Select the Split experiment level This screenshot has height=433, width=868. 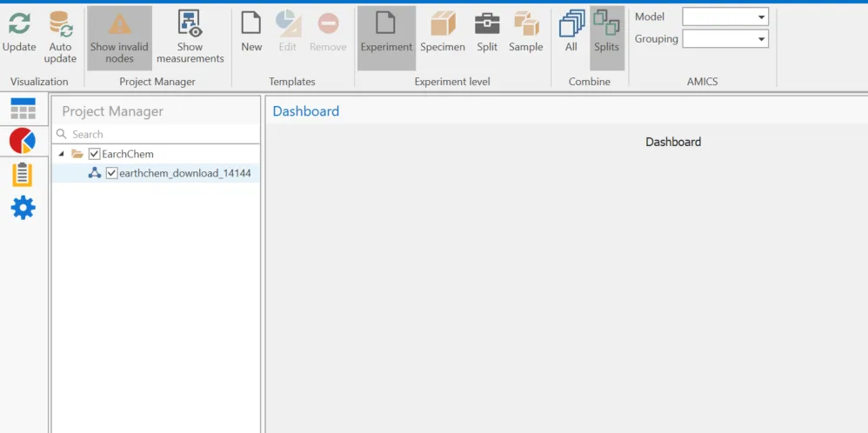[x=487, y=33]
